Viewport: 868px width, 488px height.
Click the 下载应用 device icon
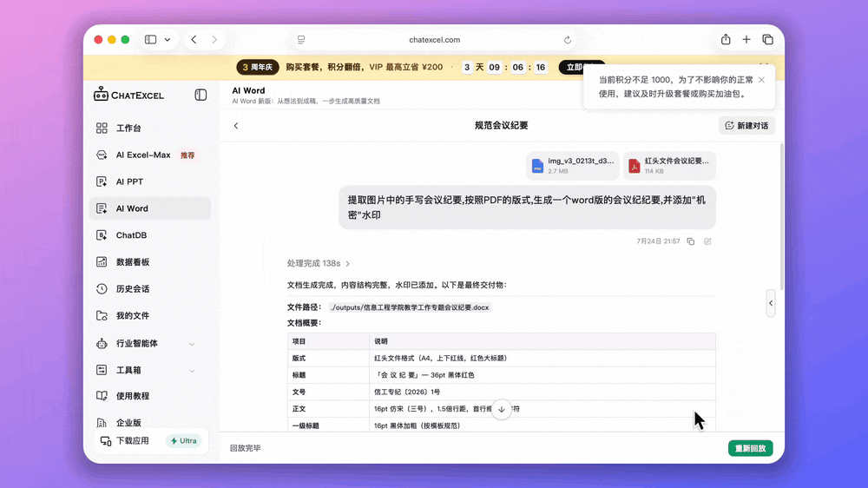click(x=105, y=441)
